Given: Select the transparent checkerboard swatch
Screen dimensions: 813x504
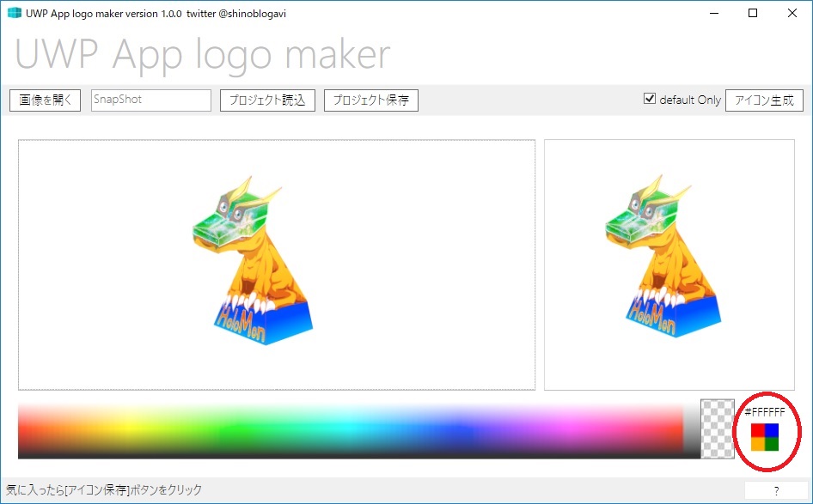Looking at the screenshot, I should coord(718,429).
